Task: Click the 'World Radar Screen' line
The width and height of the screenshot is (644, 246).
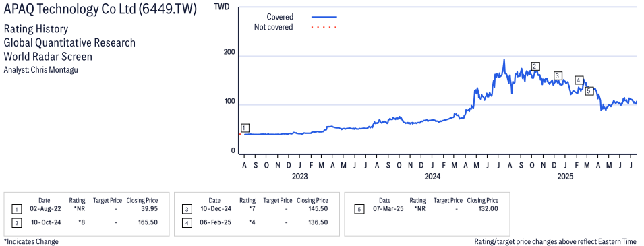Action: coord(48,56)
